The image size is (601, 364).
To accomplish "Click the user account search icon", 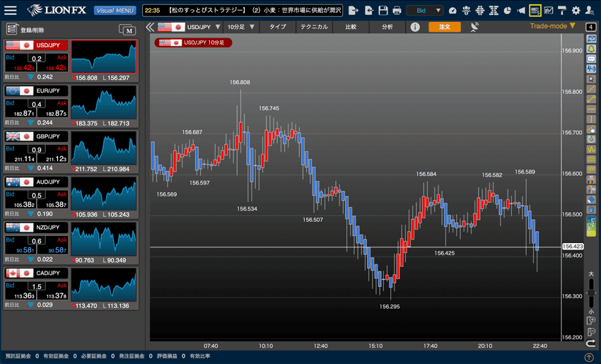I will (x=590, y=11).
